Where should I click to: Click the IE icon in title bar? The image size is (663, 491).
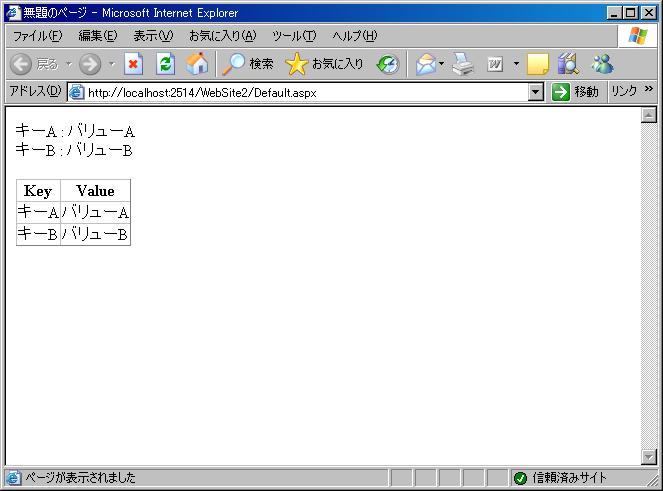coord(13,12)
